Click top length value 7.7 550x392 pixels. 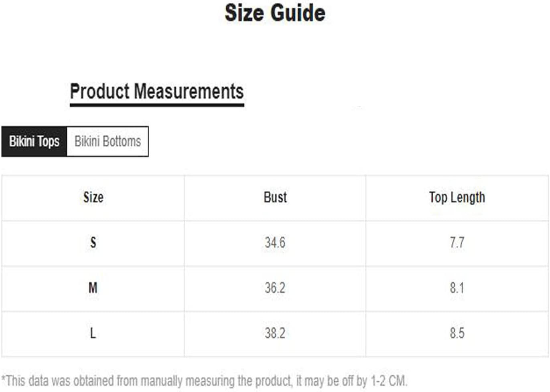pyautogui.click(x=457, y=242)
